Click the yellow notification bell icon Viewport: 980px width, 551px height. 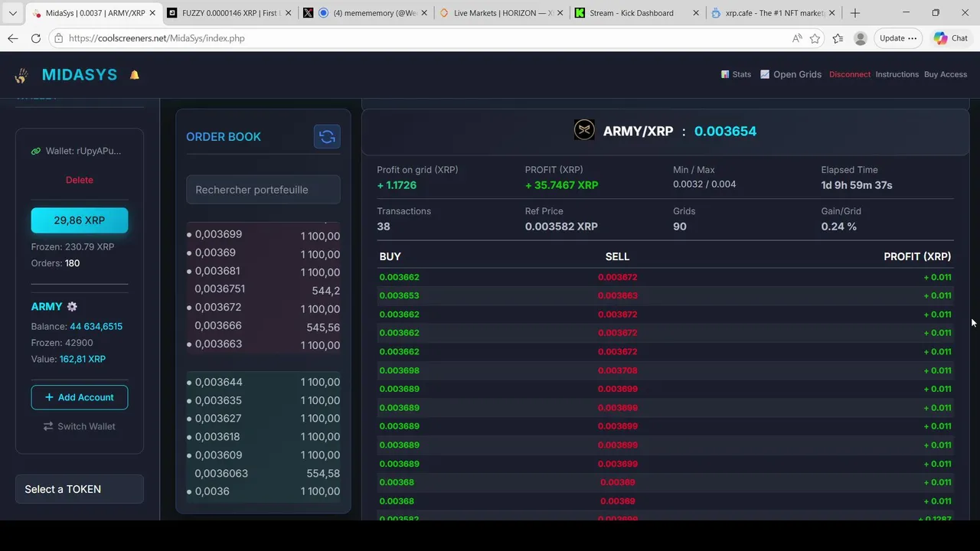[135, 75]
